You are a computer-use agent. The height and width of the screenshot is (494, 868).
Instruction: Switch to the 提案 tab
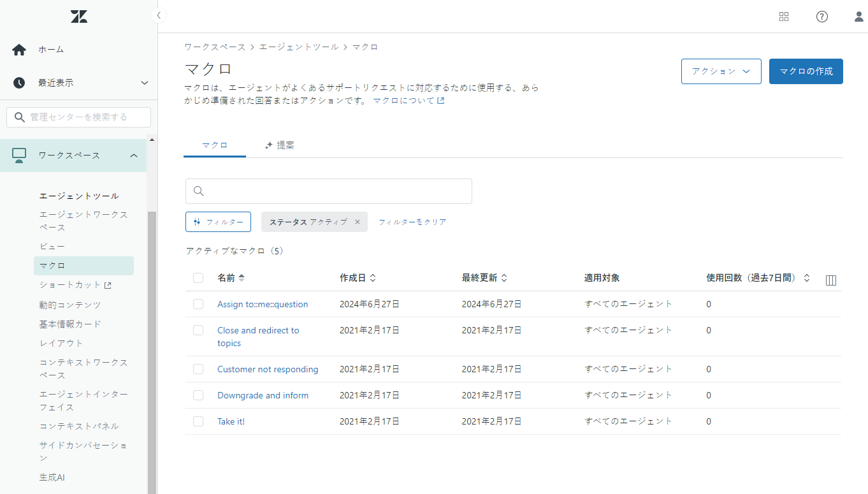[286, 145]
